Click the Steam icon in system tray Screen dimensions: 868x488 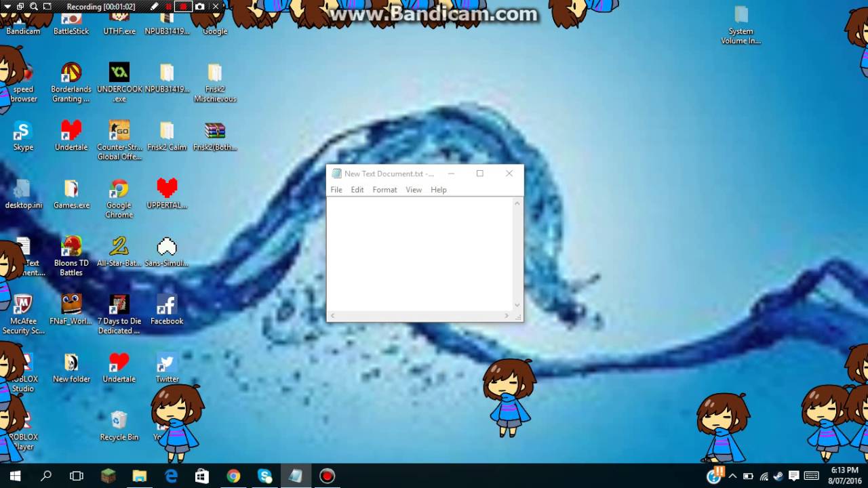(778, 476)
